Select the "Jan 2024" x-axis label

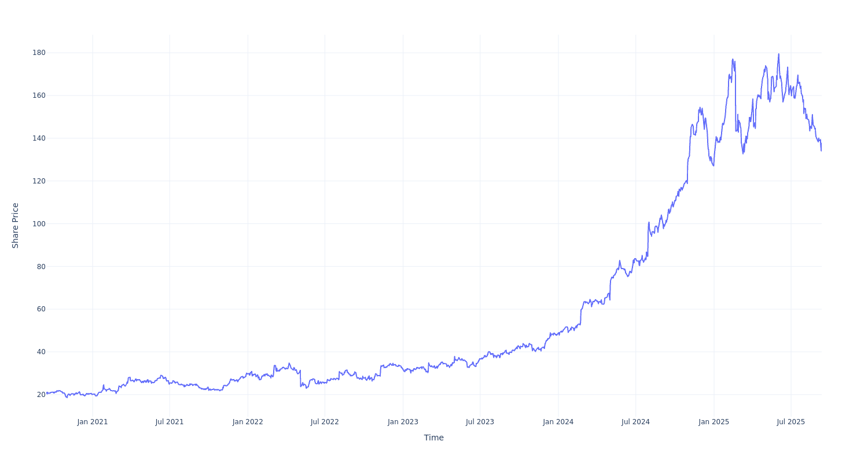pos(558,422)
